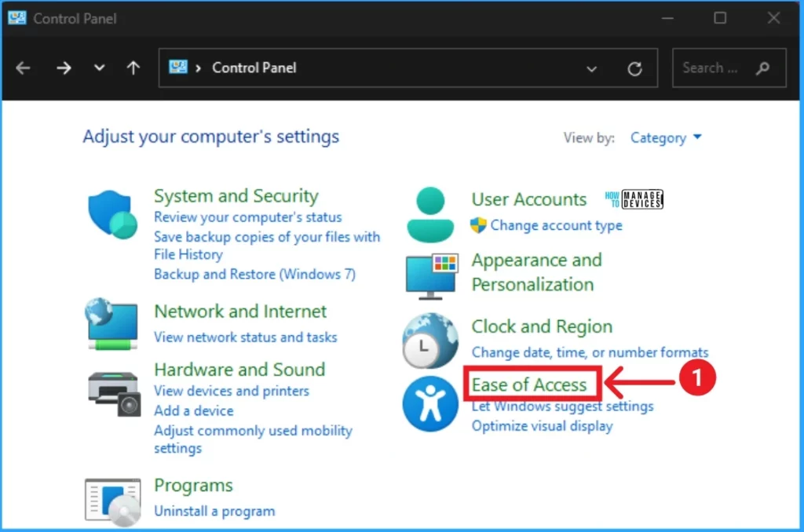Viewport: 804px width, 532px height.
Task: Click the search magnifier icon
Action: [762, 68]
